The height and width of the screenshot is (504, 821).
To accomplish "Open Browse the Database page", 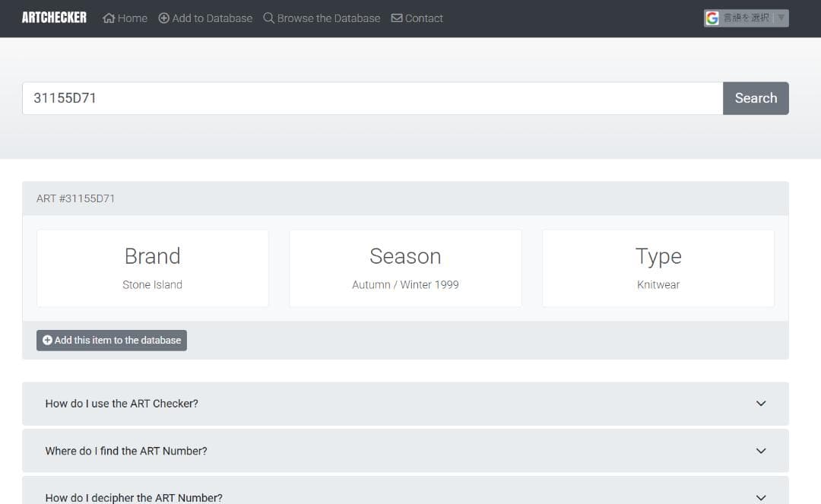I will (328, 18).
